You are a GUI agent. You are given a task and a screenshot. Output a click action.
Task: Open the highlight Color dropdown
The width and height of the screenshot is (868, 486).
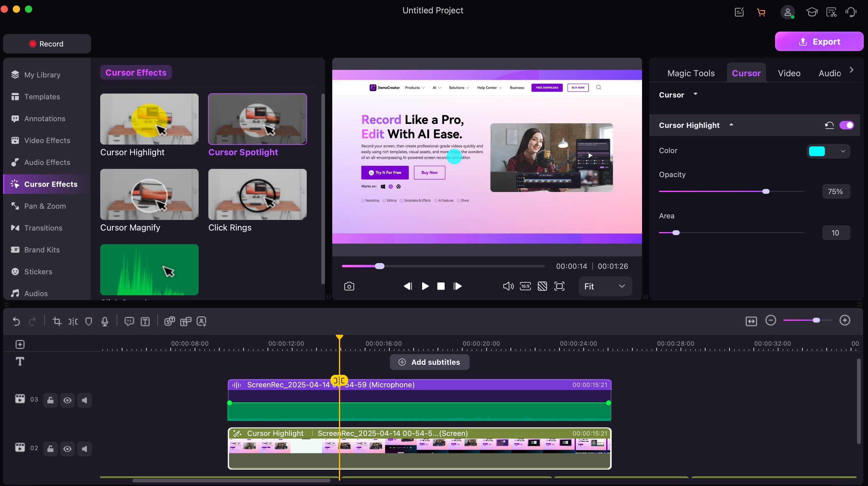point(843,151)
